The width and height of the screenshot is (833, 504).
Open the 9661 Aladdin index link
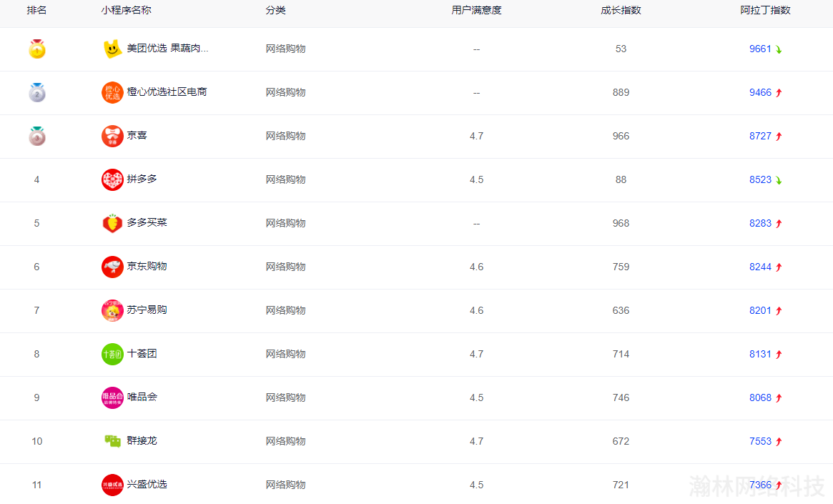point(760,49)
